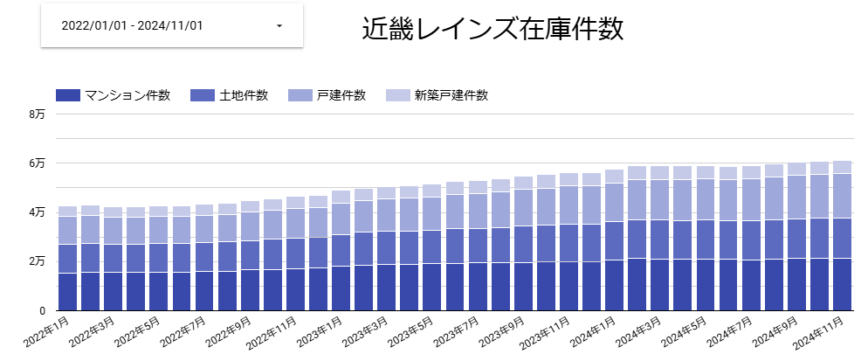
Task: Click the 2024年1月 stacked bar
Action: (x=615, y=239)
